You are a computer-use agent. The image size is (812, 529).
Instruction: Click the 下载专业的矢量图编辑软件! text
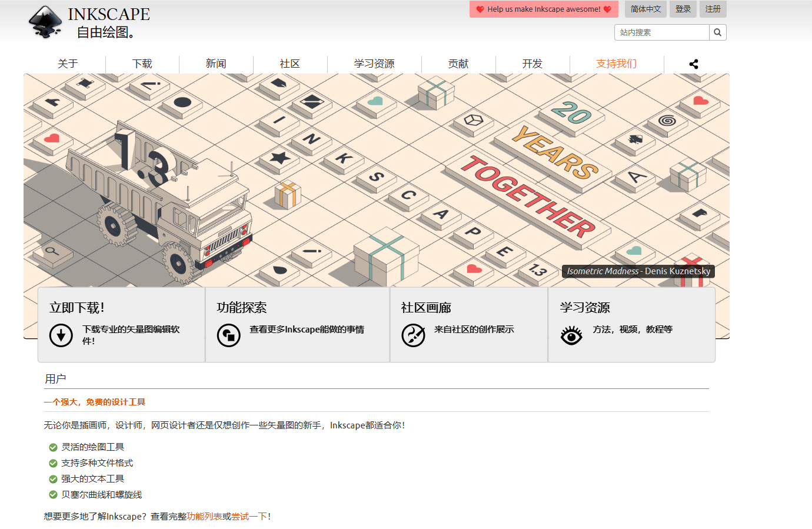[x=131, y=335]
